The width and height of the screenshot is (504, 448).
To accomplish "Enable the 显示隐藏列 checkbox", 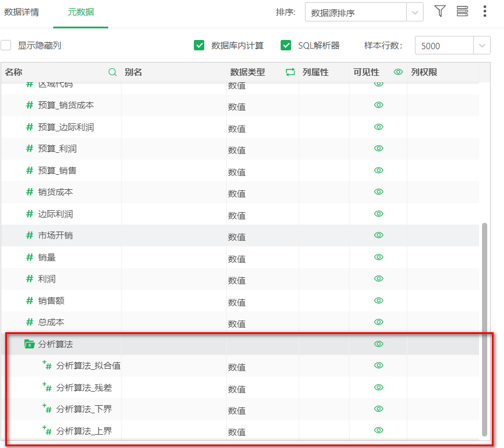I will click(x=6, y=45).
